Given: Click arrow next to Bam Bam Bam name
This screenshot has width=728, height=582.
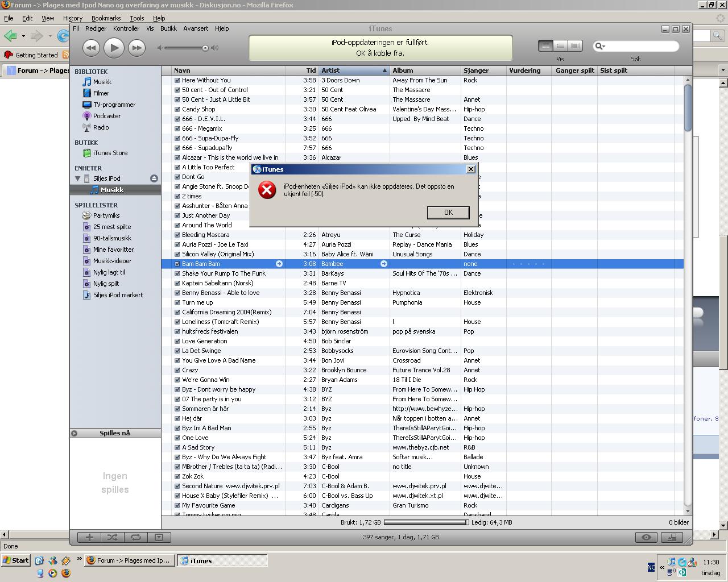Looking at the screenshot, I should pyautogui.click(x=279, y=264).
